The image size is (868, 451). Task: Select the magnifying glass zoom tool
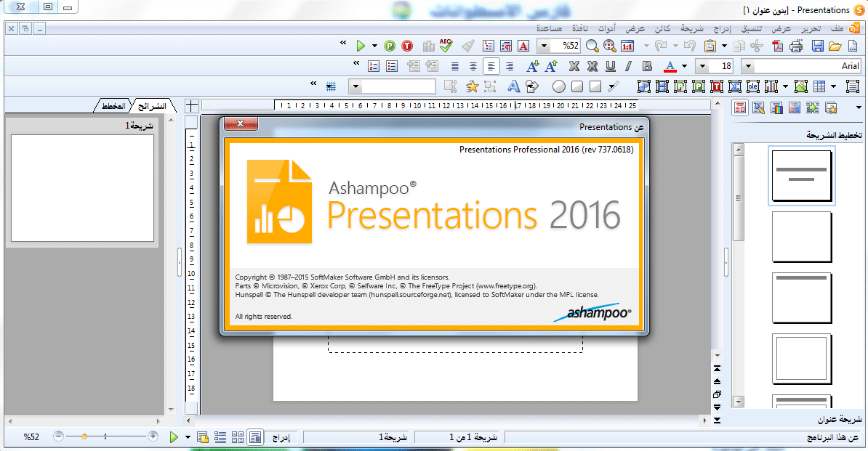[x=592, y=46]
